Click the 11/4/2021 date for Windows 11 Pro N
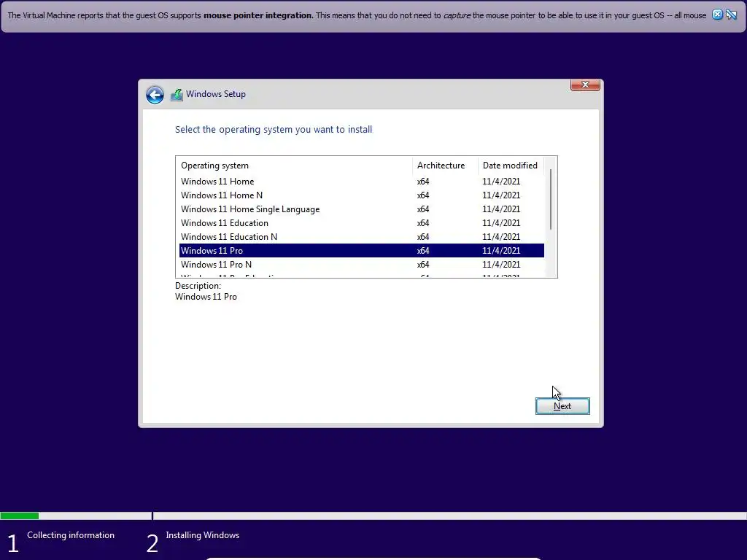Screen dimensions: 747x560 point(501,264)
